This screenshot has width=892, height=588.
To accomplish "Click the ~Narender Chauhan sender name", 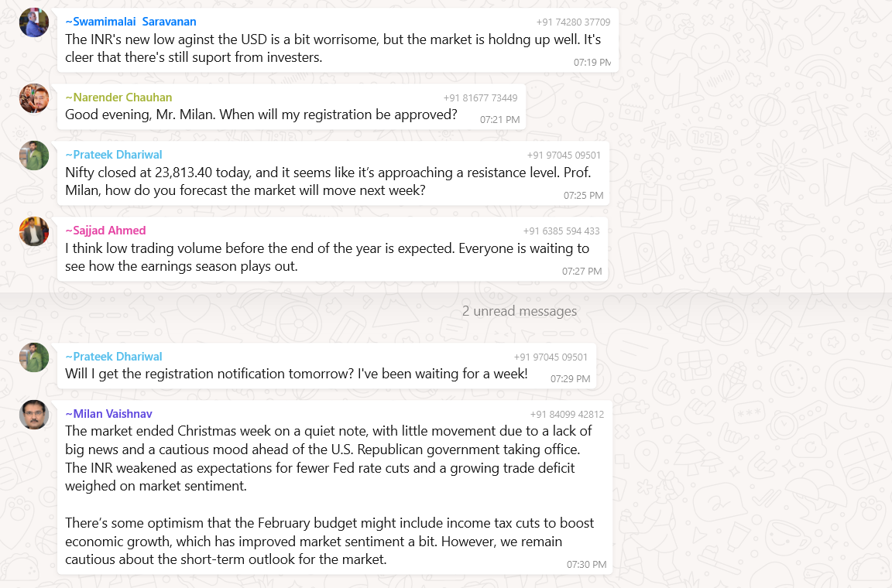I will pos(118,97).
